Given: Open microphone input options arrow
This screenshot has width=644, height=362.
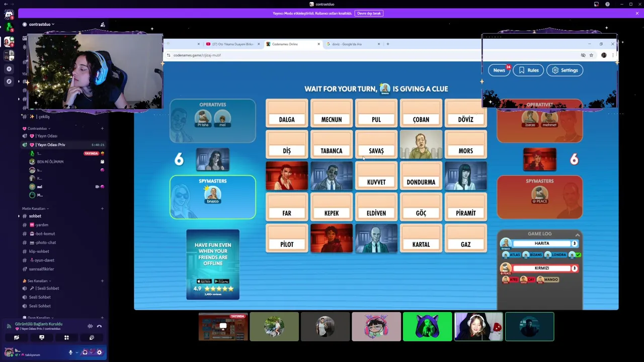Looking at the screenshot, I should point(77,352).
